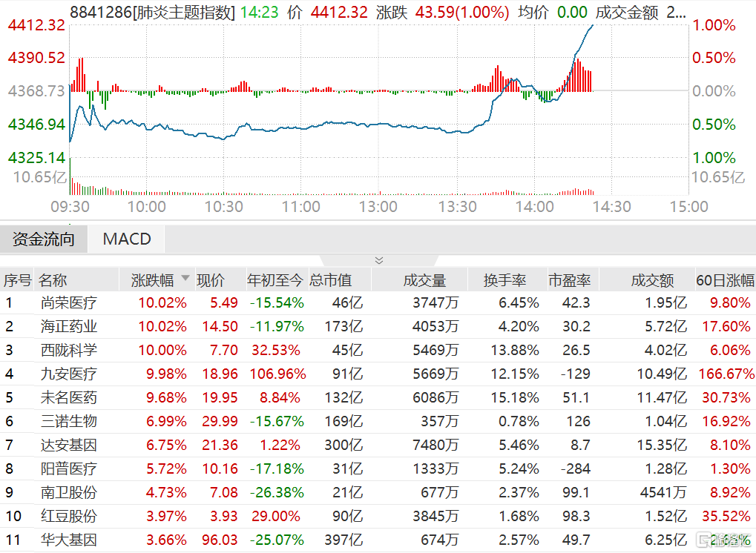Click the 14:00 time axis label

click(x=535, y=207)
